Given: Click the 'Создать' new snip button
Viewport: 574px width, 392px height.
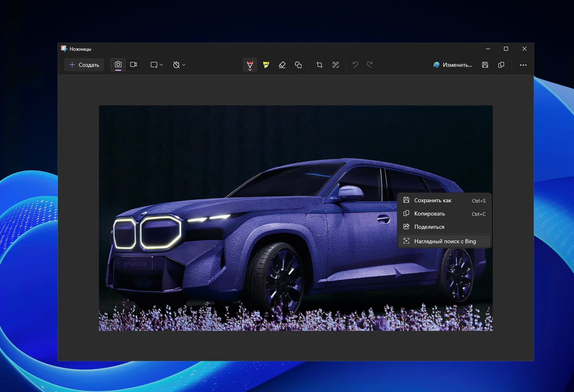Looking at the screenshot, I should point(84,65).
